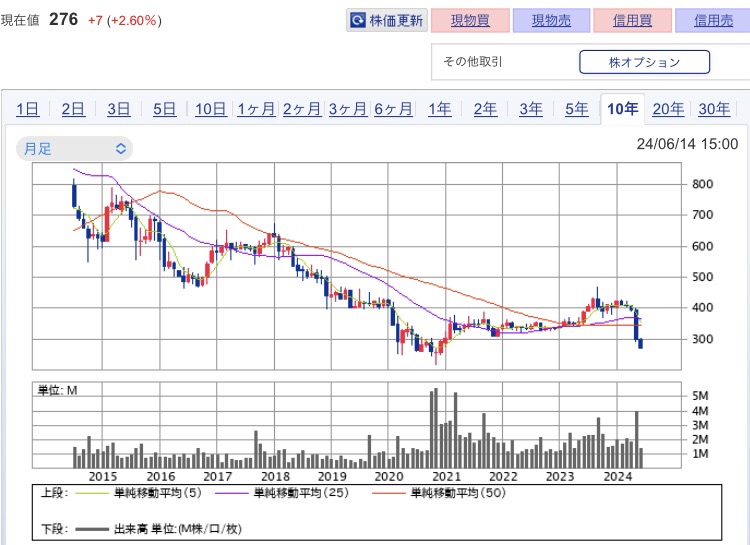Viewport: 750px width, 545px height.
Task: Open 信用買 order link
Action: tap(632, 21)
